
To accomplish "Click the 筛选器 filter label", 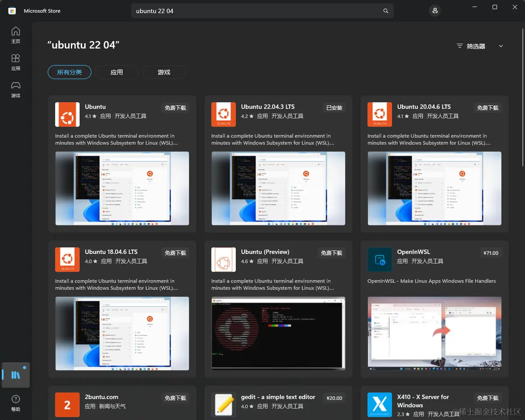I will [476, 46].
